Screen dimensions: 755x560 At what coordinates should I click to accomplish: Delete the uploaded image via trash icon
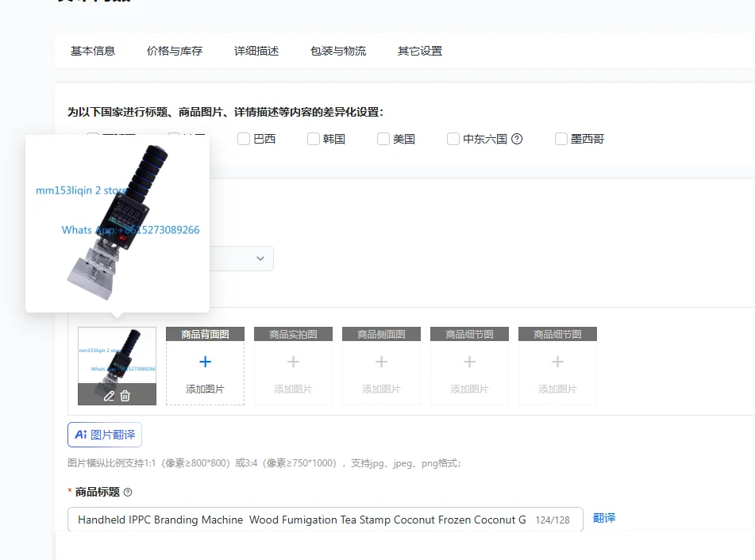pyautogui.click(x=125, y=396)
